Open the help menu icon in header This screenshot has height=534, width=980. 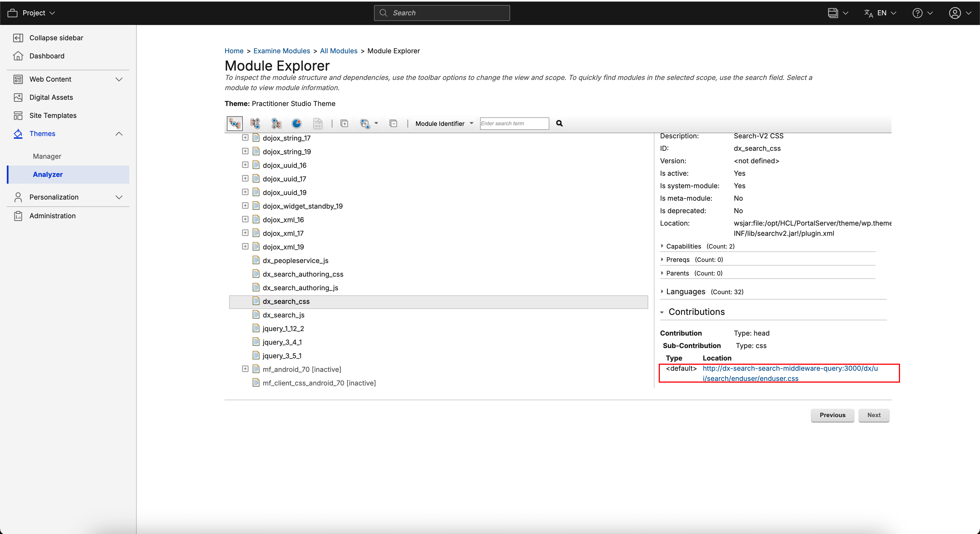tap(917, 13)
